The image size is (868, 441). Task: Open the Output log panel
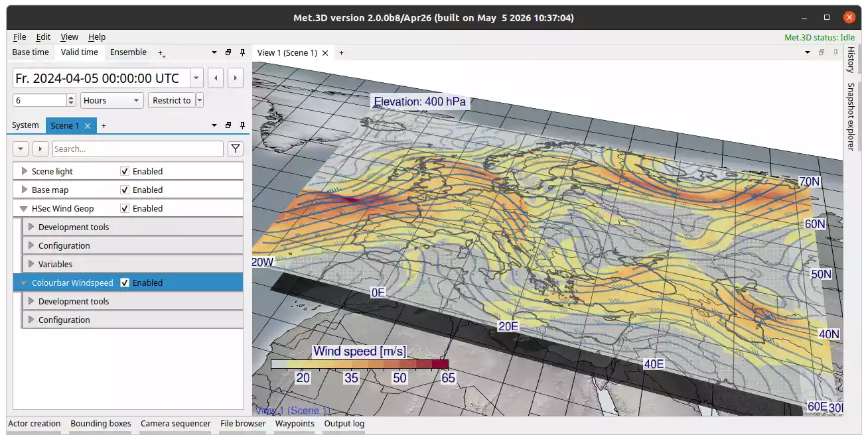pyautogui.click(x=344, y=424)
